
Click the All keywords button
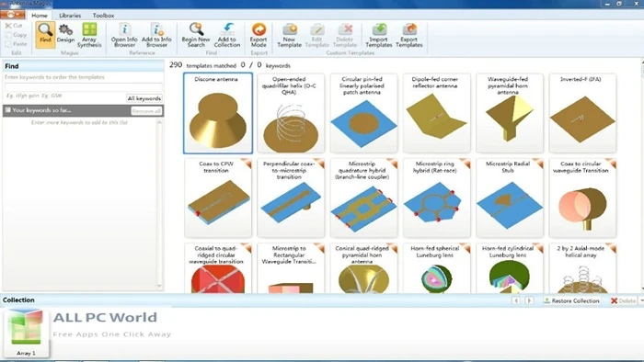(144, 98)
